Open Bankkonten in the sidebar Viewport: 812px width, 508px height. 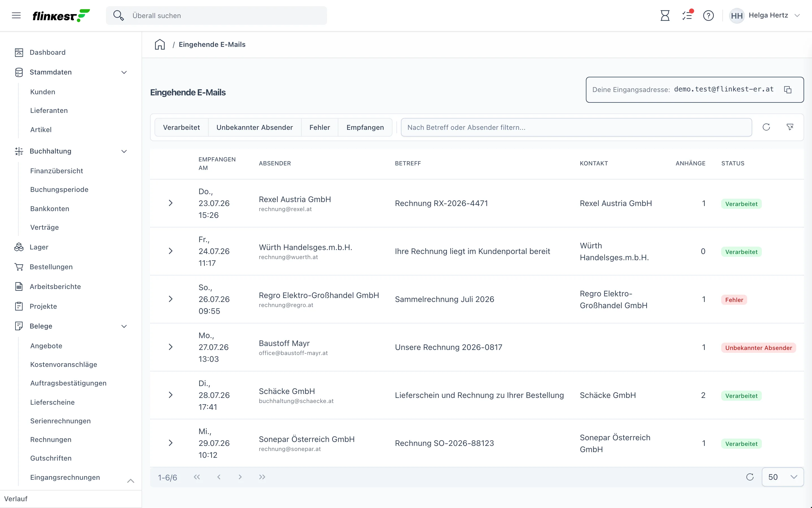coord(50,209)
